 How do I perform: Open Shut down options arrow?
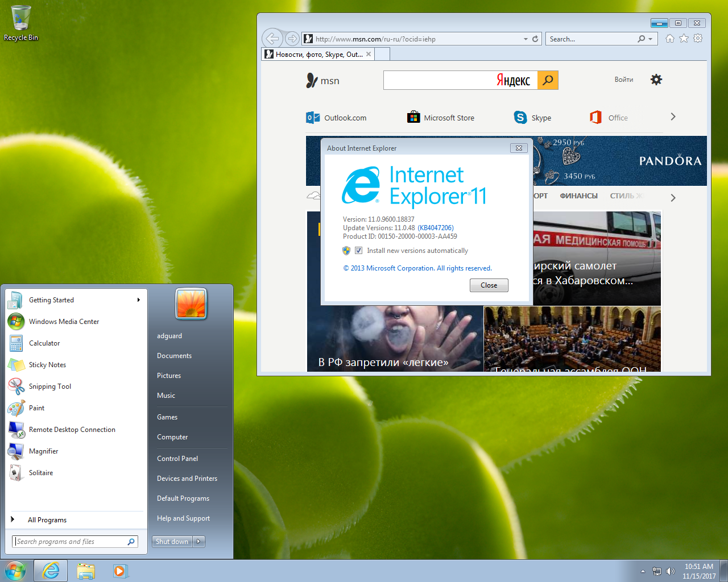(x=198, y=542)
